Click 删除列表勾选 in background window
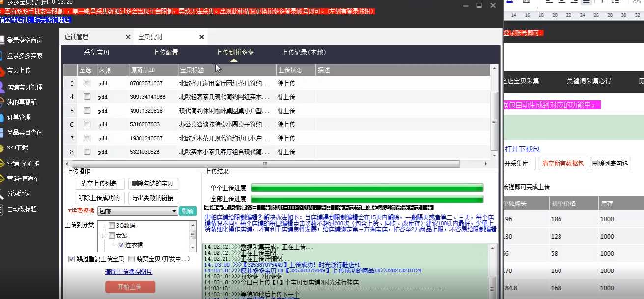This screenshot has height=299, width=644. 611,164
